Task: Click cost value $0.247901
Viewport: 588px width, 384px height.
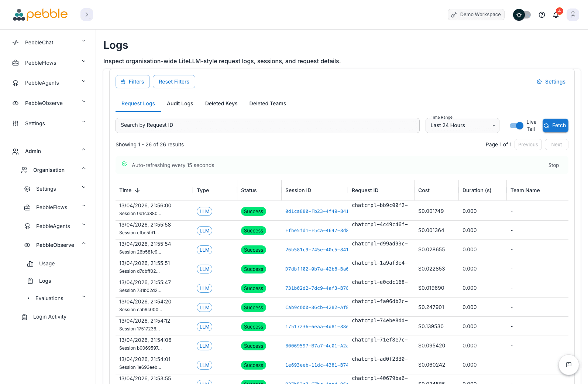Action: [x=431, y=307]
